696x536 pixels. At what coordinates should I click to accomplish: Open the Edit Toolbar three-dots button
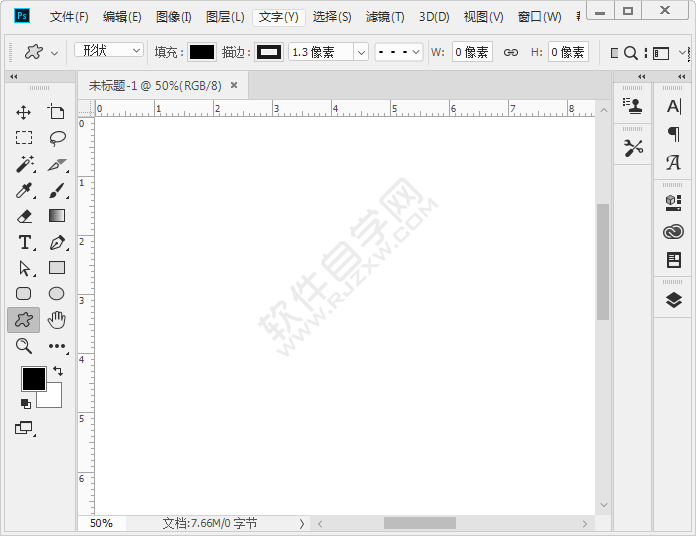tap(57, 346)
